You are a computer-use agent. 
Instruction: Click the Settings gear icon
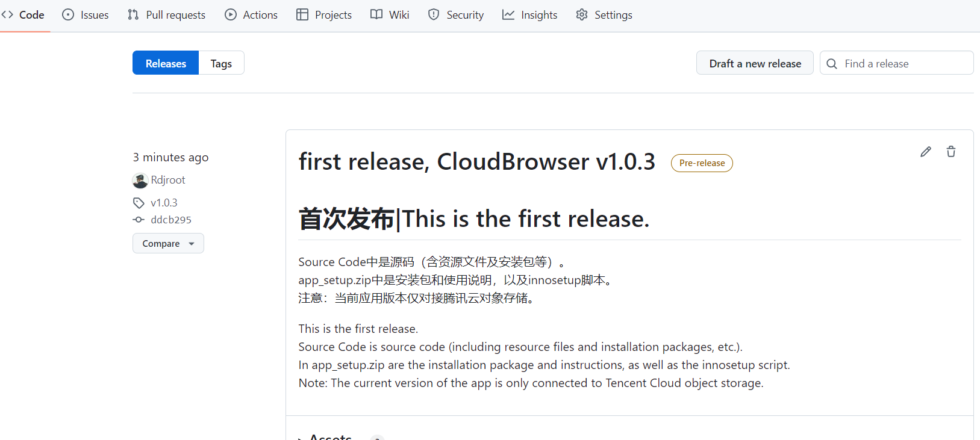(582, 14)
